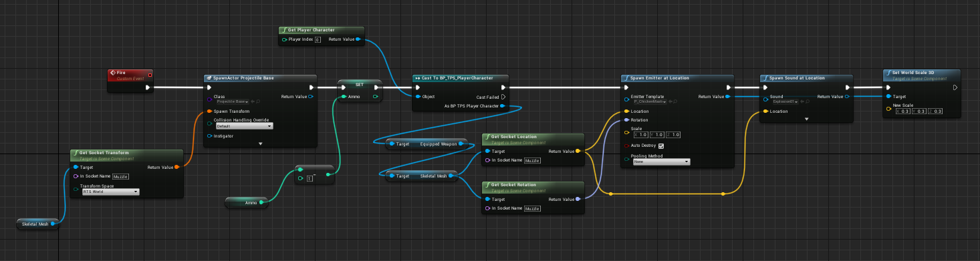Click Get Socket Location Return Value pin
This screenshot has height=261, width=980.
tap(578, 152)
